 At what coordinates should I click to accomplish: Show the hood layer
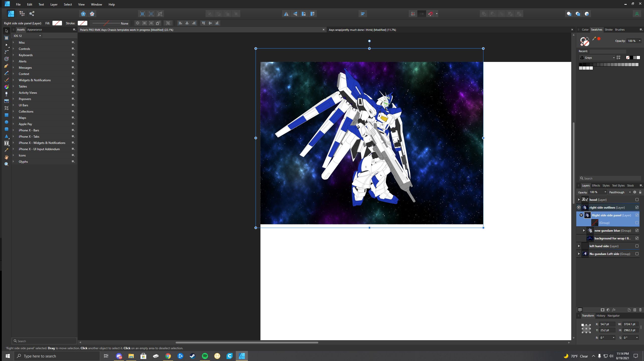click(637, 200)
